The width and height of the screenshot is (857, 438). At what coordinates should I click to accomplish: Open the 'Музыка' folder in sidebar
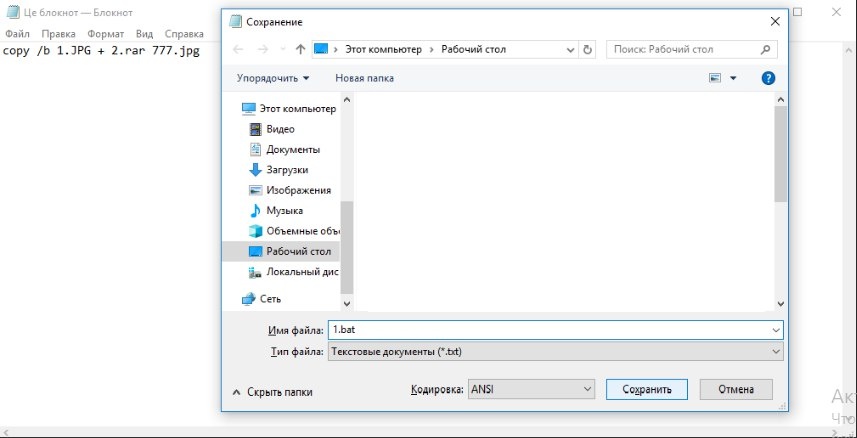(276, 211)
